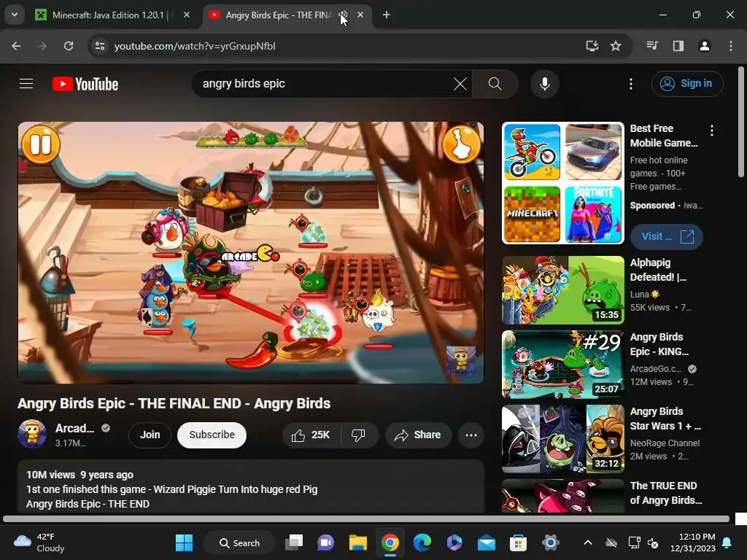The width and height of the screenshot is (747, 560).
Task: Select the Angry Birds Epic tab
Action: (279, 15)
